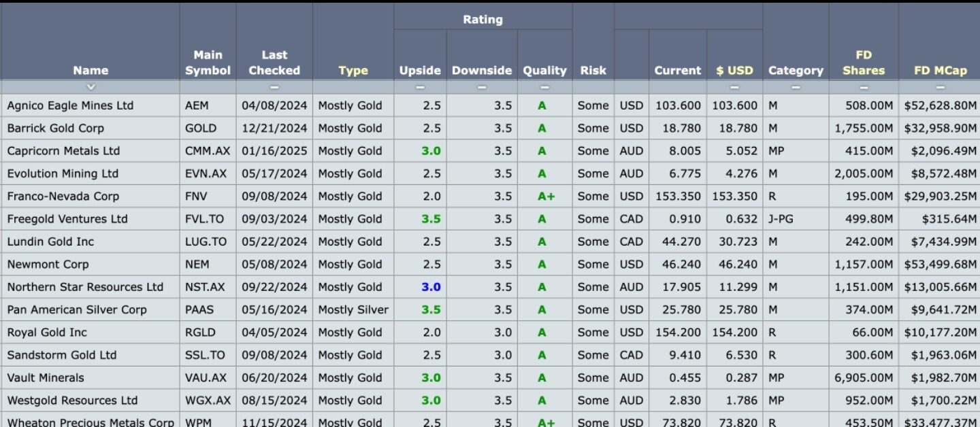Click the filter minus icon under Category
The image size is (980, 427).
[796, 87]
